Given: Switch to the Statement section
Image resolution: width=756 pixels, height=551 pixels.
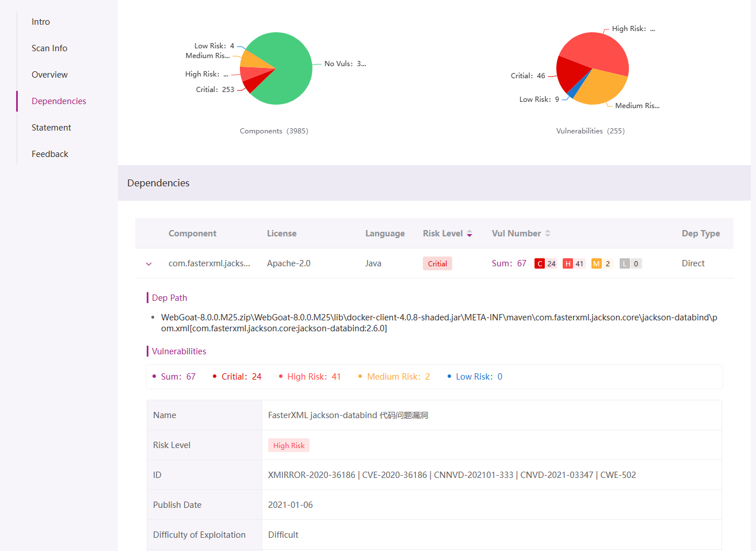Looking at the screenshot, I should 51,127.
